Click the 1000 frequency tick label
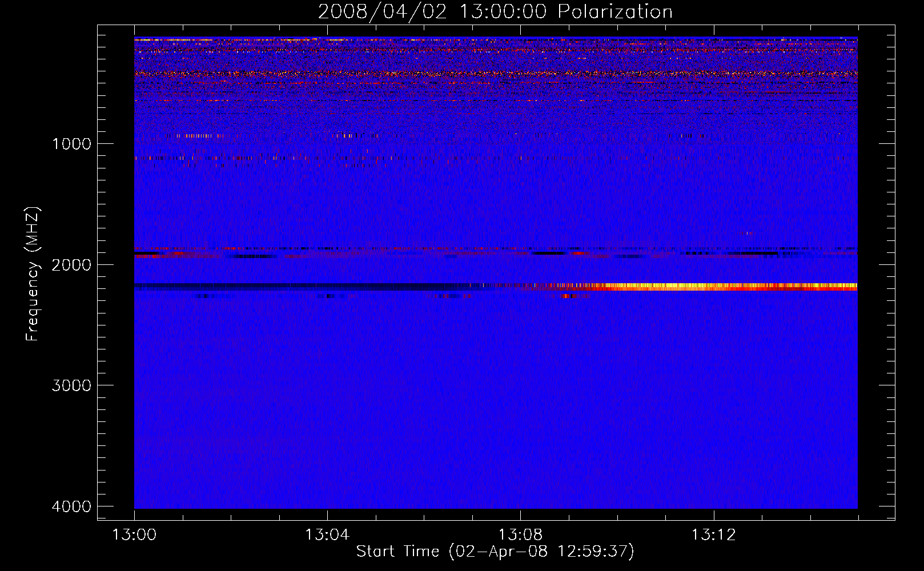The width and height of the screenshot is (924, 571). coord(71,144)
